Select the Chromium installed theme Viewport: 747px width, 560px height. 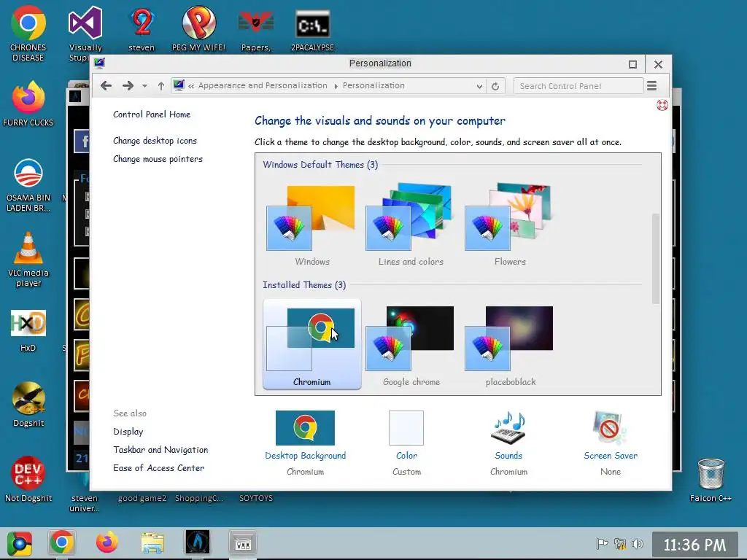tap(311, 345)
